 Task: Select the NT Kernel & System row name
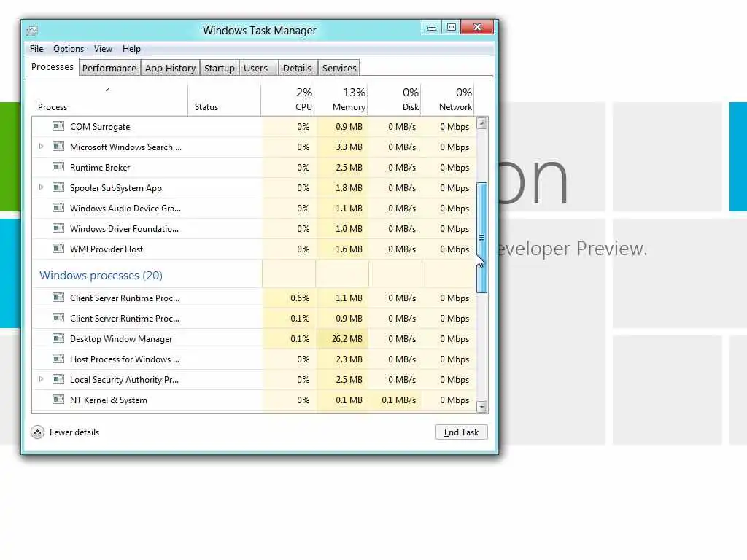click(108, 400)
